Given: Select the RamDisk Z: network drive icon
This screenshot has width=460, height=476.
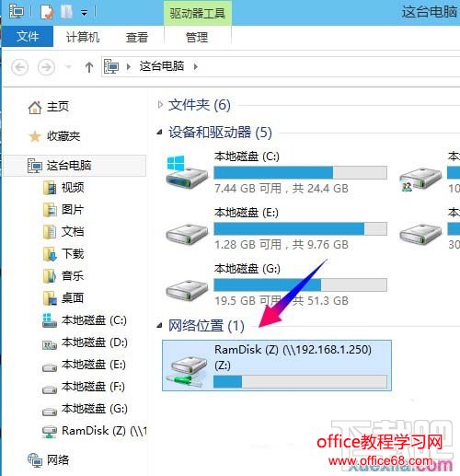Looking at the screenshot, I should click(x=187, y=369).
